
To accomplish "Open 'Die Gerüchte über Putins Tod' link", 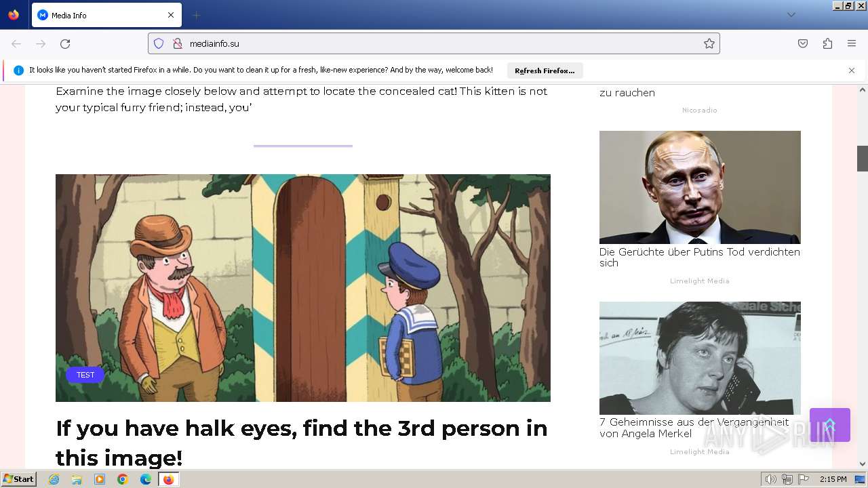I will (700, 258).
